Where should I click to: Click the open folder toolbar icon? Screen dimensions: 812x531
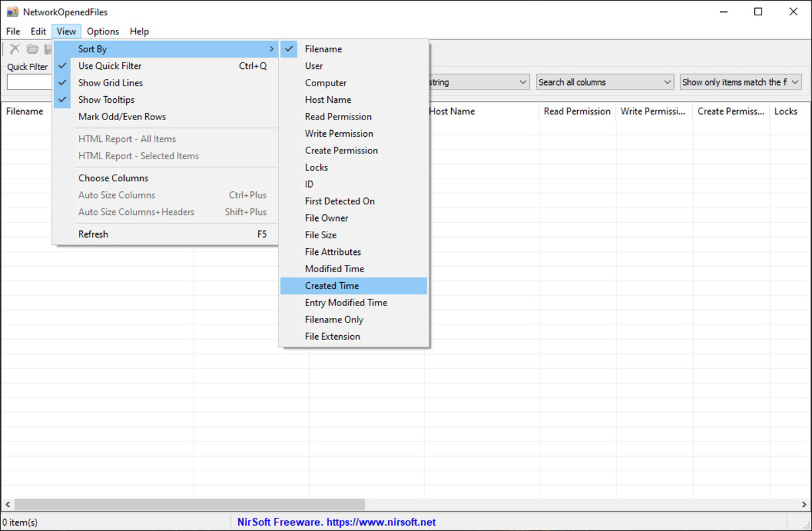pos(32,49)
